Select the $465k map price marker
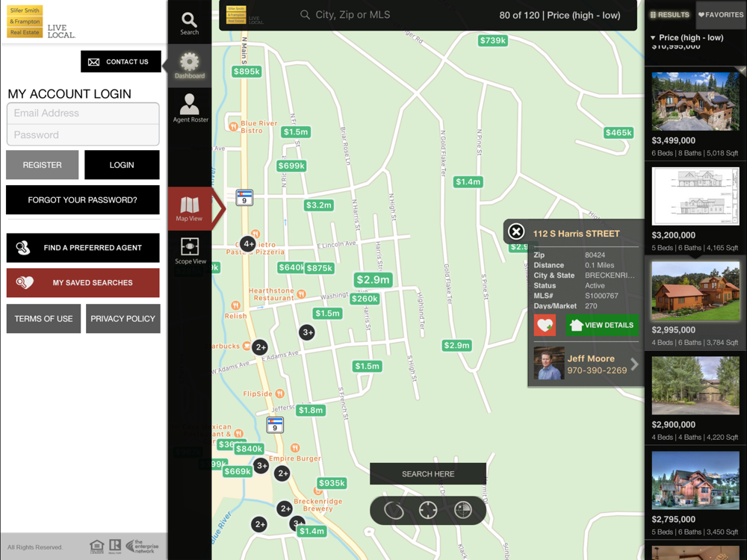This screenshot has height=560, width=747. coord(619,132)
